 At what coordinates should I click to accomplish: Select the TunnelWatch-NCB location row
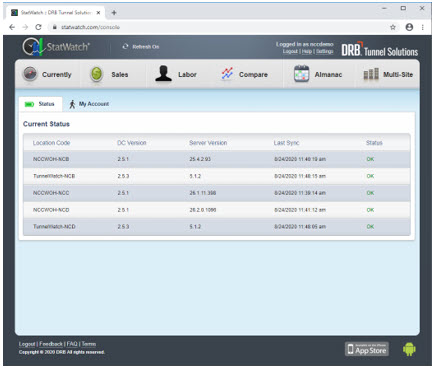(x=217, y=176)
